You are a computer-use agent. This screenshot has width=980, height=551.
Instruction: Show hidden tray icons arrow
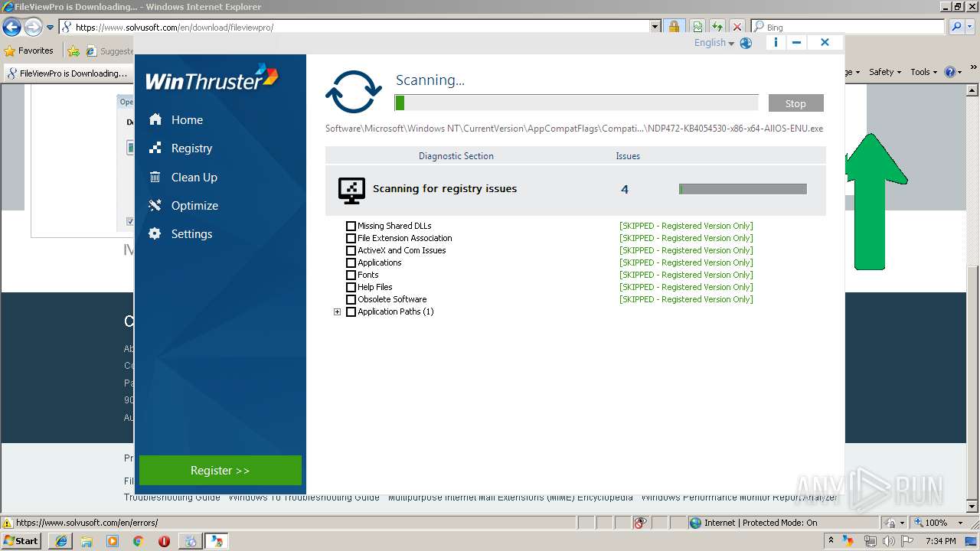[831, 541]
